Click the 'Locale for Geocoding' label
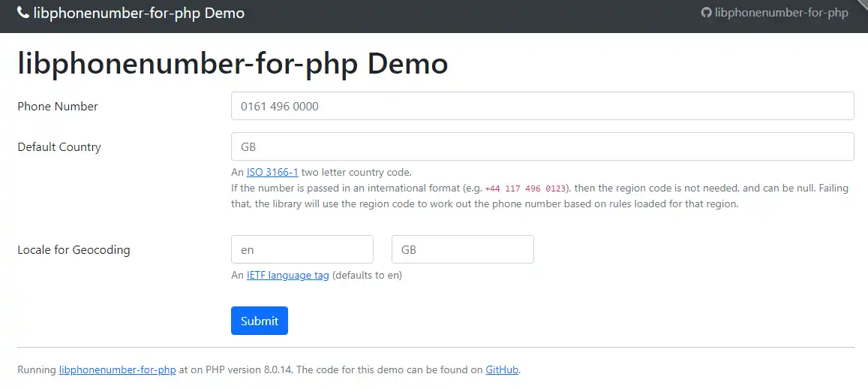The height and width of the screenshot is (389, 868). click(74, 250)
